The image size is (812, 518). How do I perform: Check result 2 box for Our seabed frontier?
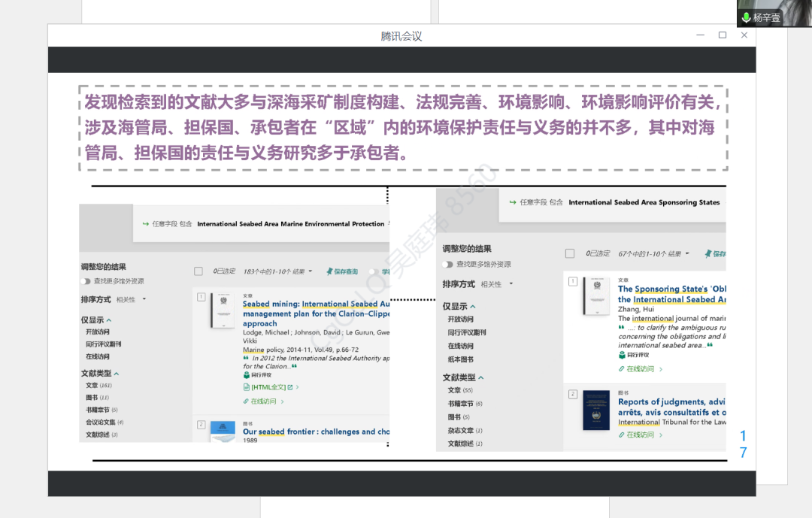[201, 425]
